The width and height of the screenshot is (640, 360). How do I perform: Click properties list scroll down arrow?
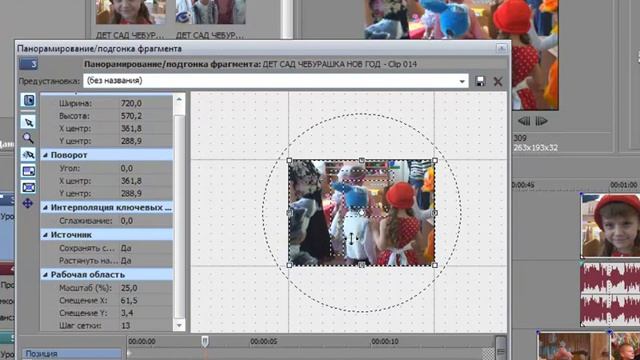179,325
